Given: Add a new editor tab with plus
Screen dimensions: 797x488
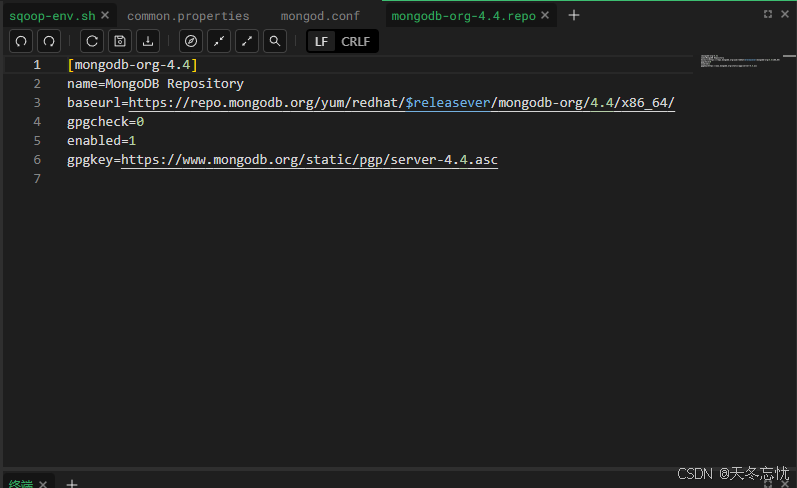Looking at the screenshot, I should point(574,16).
